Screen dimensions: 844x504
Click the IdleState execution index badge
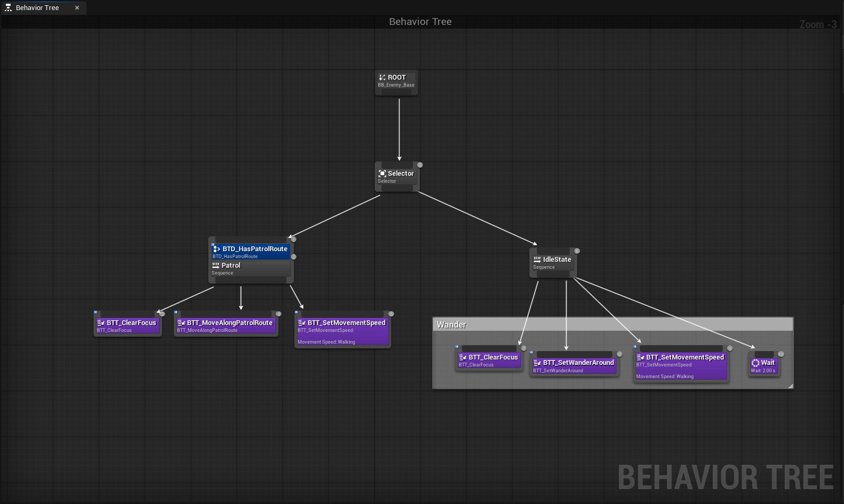tap(577, 251)
